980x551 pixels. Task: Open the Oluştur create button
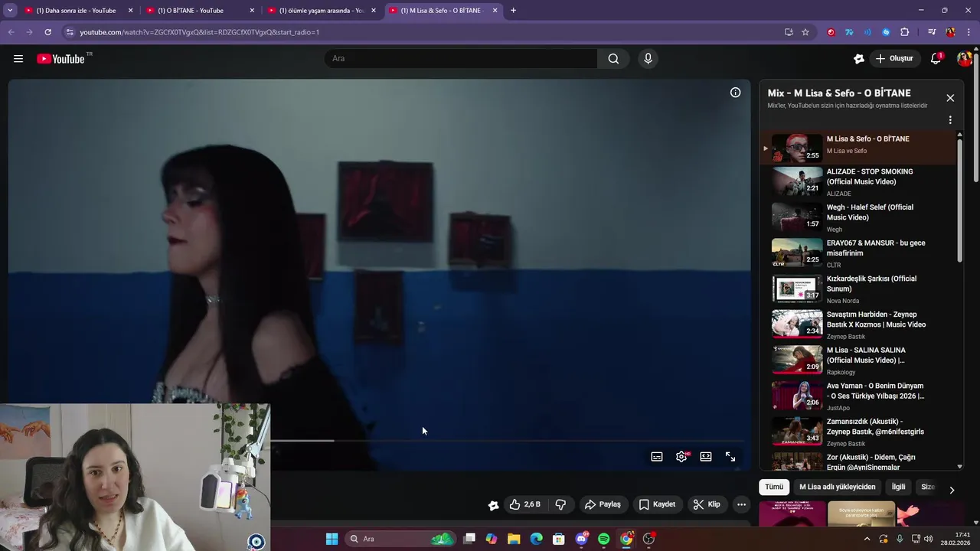[x=894, y=59]
